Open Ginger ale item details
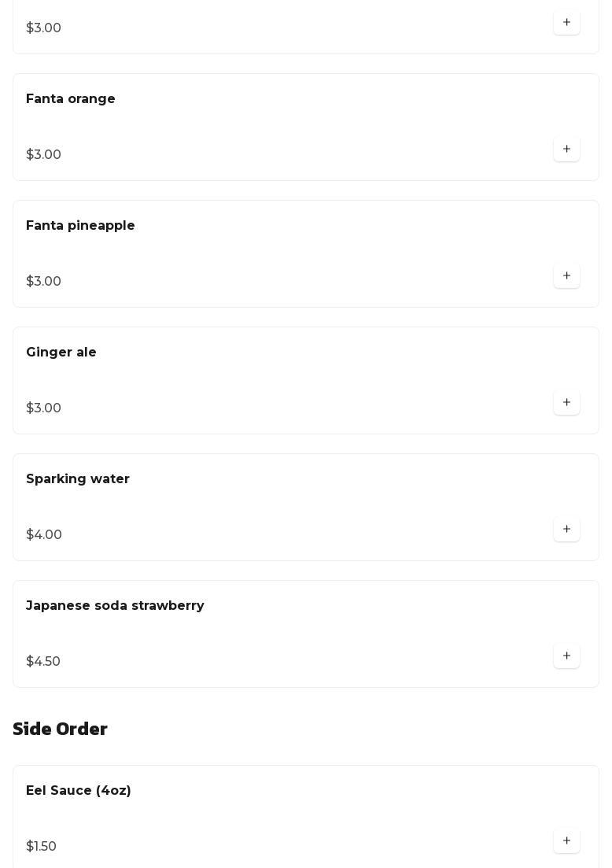This screenshot has width=612, height=868. (x=61, y=353)
